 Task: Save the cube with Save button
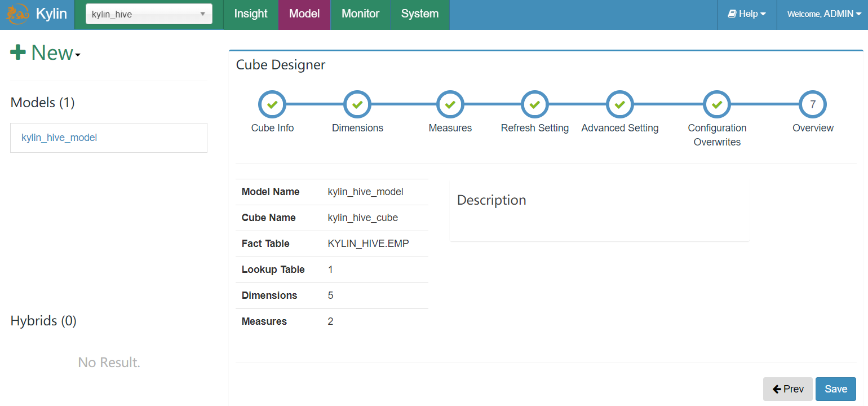(x=836, y=389)
